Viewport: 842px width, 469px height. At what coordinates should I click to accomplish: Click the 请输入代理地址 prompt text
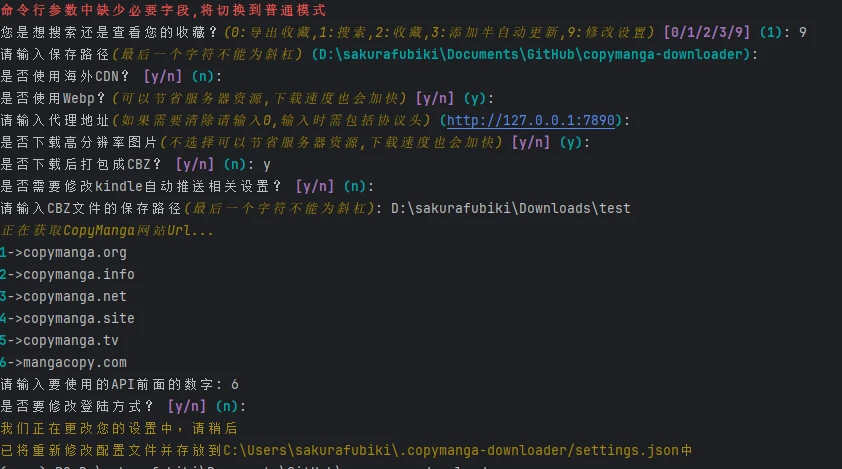[55, 120]
